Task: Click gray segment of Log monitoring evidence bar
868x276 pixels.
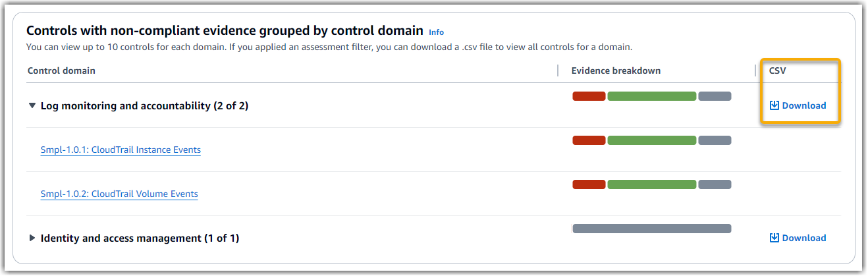Action: point(715,96)
